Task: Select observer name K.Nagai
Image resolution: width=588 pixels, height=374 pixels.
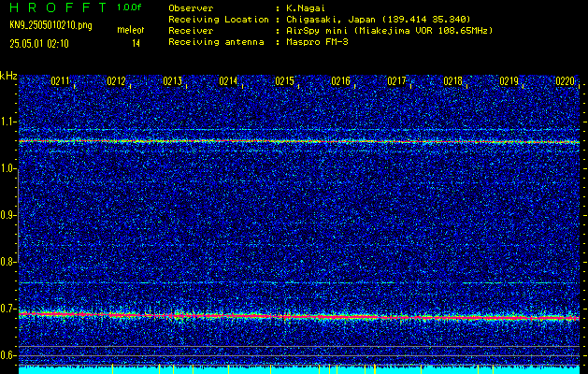Action: [306, 8]
